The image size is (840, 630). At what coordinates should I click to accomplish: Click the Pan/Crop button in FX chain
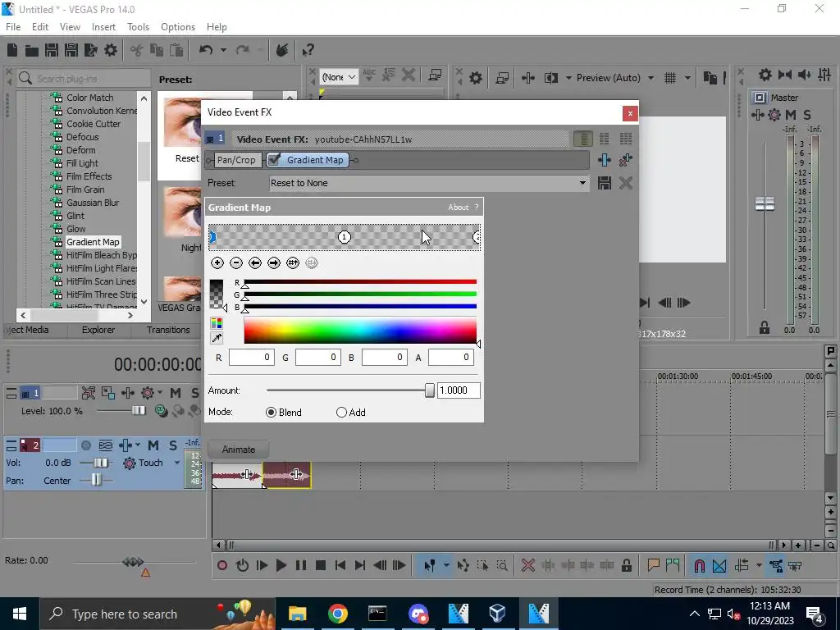[x=236, y=160]
